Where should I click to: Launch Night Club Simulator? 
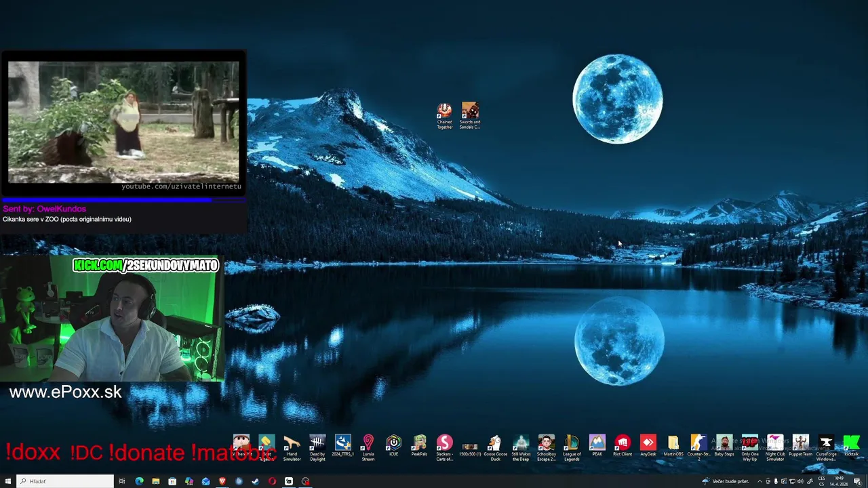(x=775, y=449)
